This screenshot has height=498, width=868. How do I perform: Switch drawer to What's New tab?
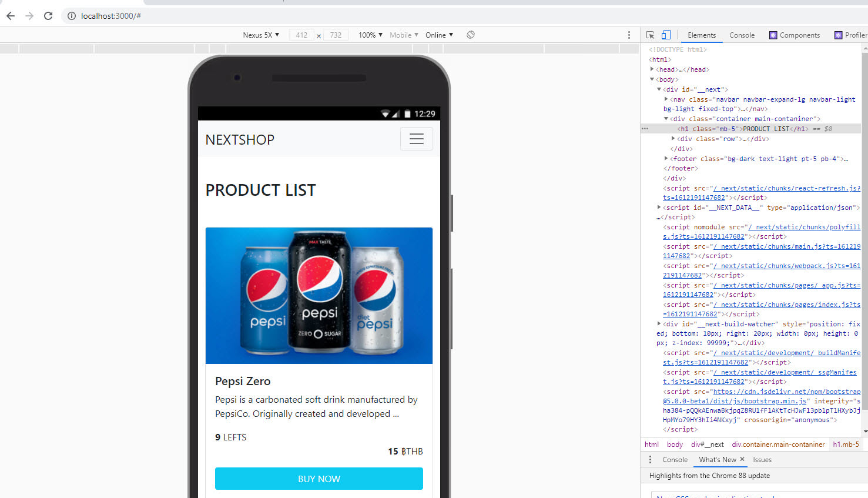717,460
